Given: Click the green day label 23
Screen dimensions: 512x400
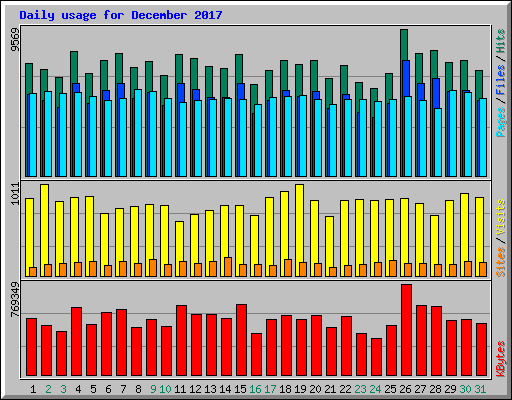Looking at the screenshot, I should [360, 389].
